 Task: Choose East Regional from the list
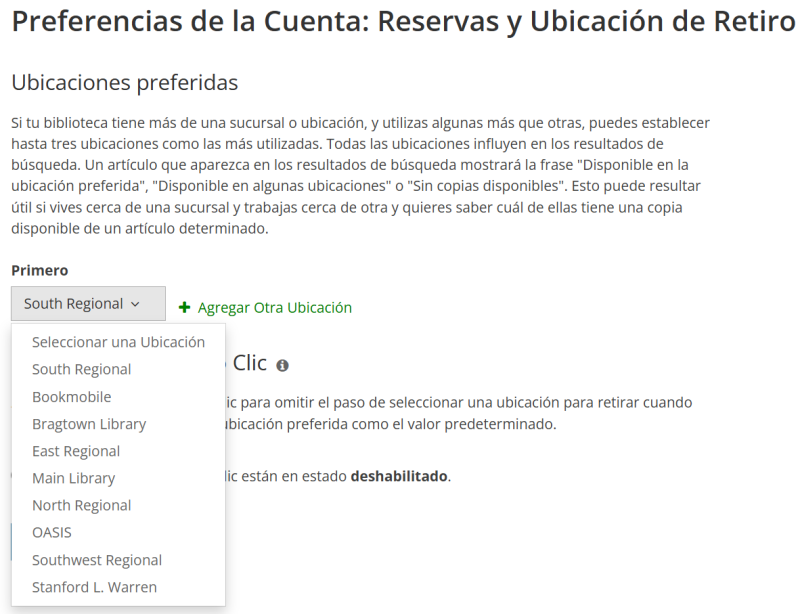(76, 451)
